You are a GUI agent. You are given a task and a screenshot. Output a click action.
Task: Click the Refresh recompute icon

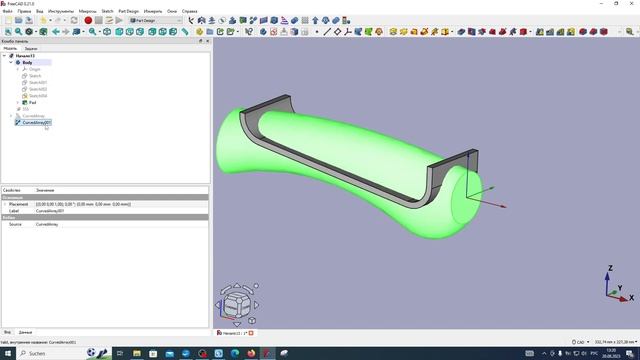coord(74,20)
